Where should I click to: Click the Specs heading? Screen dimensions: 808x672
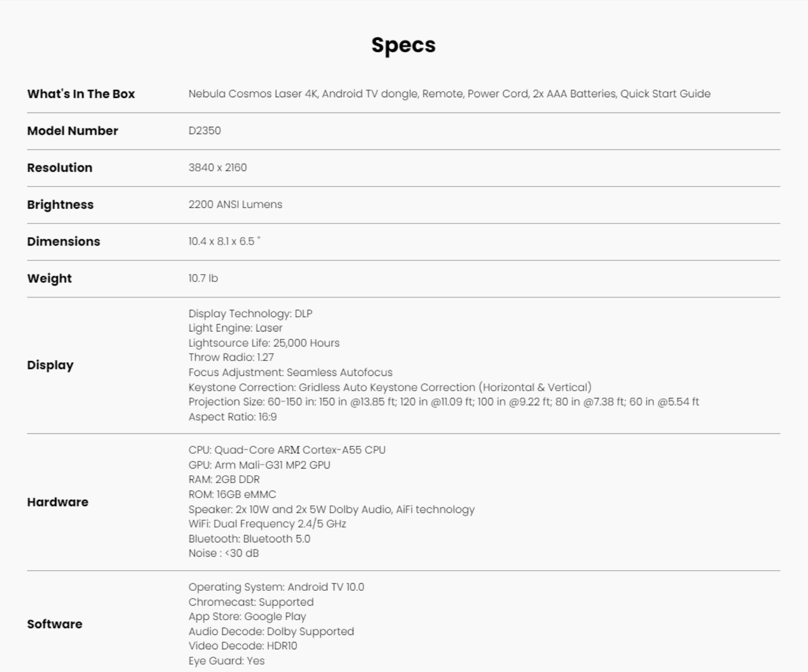point(404,45)
